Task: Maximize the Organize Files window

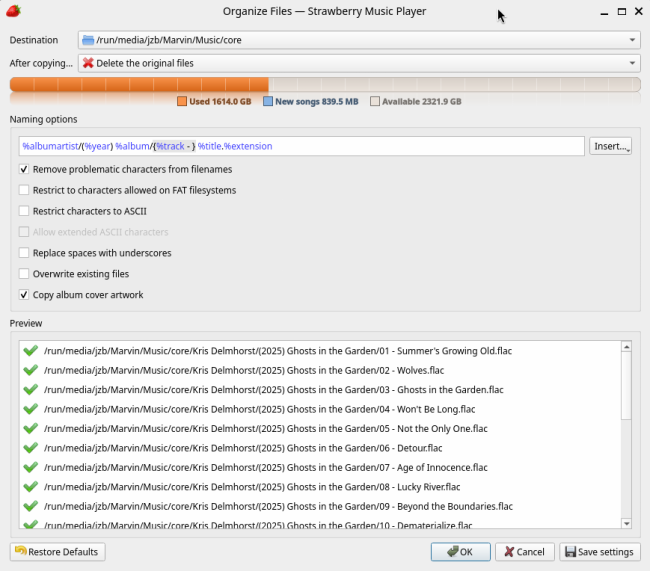Action: (621, 12)
